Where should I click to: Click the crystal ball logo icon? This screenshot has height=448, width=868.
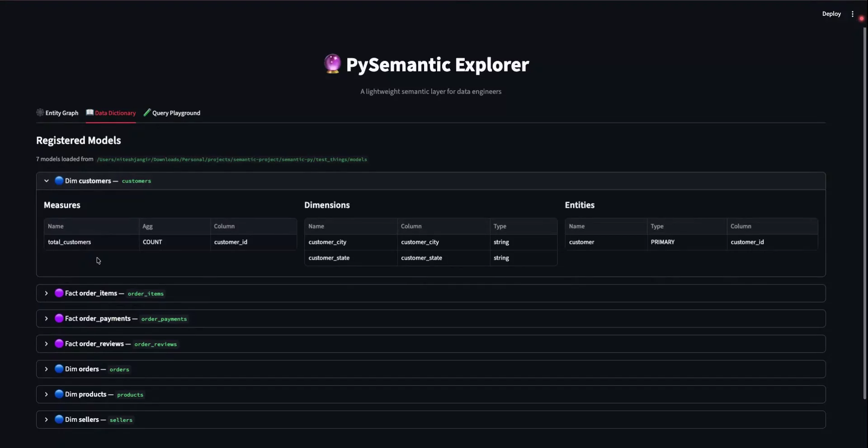click(x=332, y=64)
